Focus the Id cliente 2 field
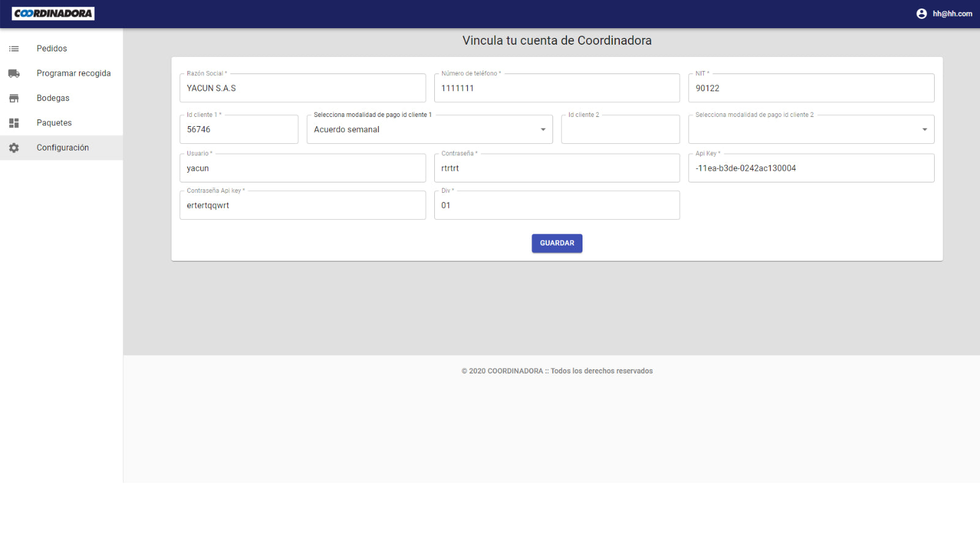The height and width of the screenshot is (551, 980). point(620,129)
